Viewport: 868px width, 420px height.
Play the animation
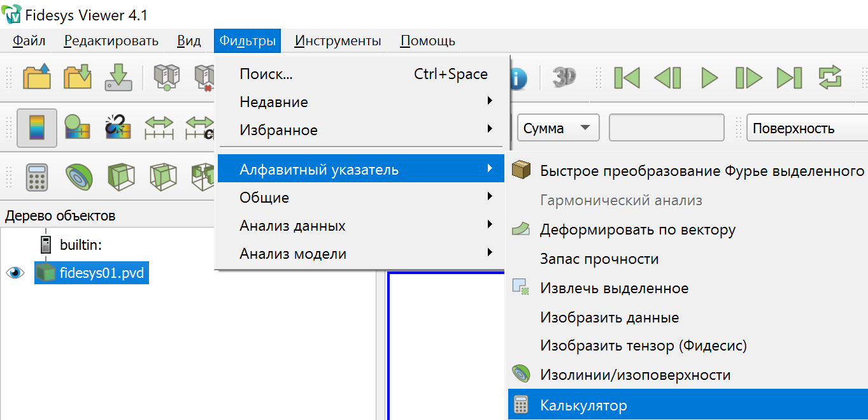[709, 78]
